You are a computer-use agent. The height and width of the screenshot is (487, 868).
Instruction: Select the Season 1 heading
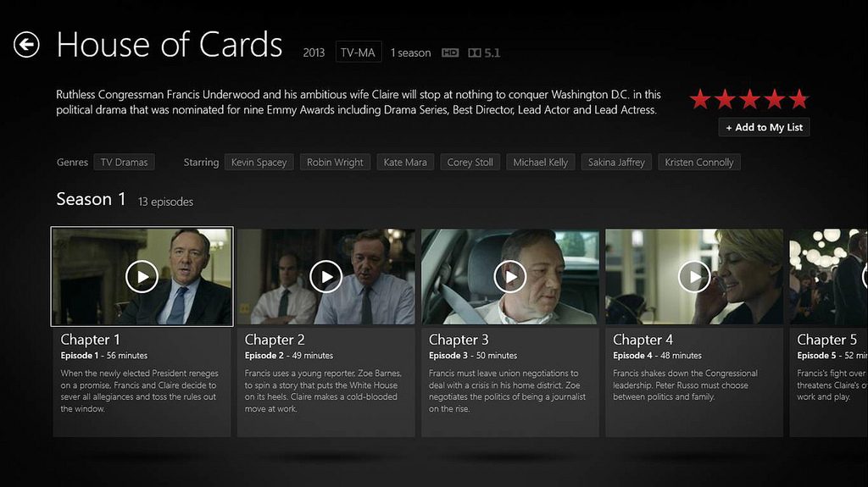[x=92, y=199]
